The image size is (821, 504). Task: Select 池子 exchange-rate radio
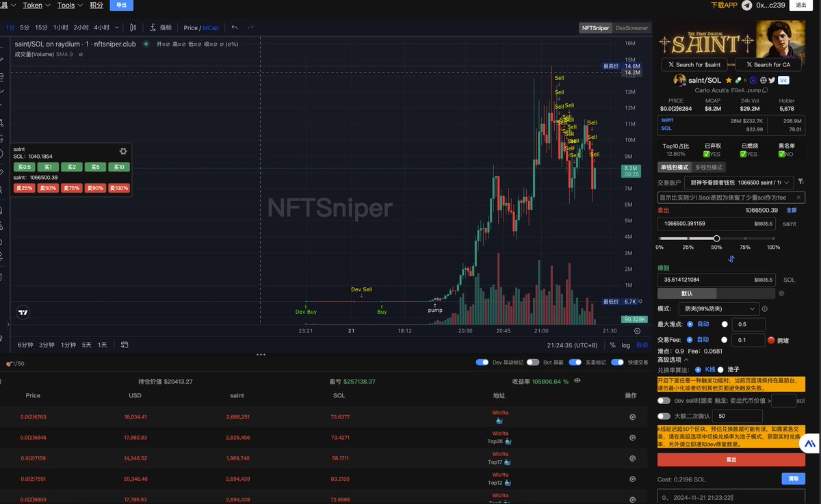click(720, 369)
